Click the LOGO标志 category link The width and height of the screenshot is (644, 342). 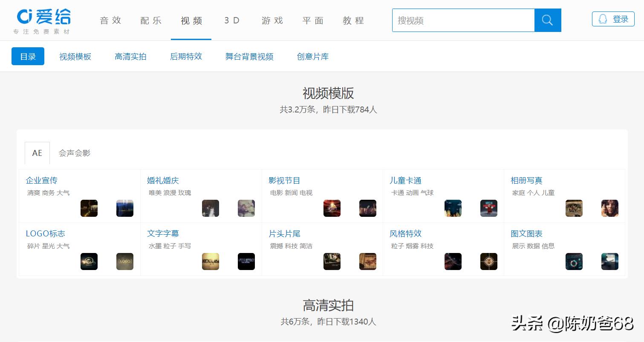pos(45,233)
